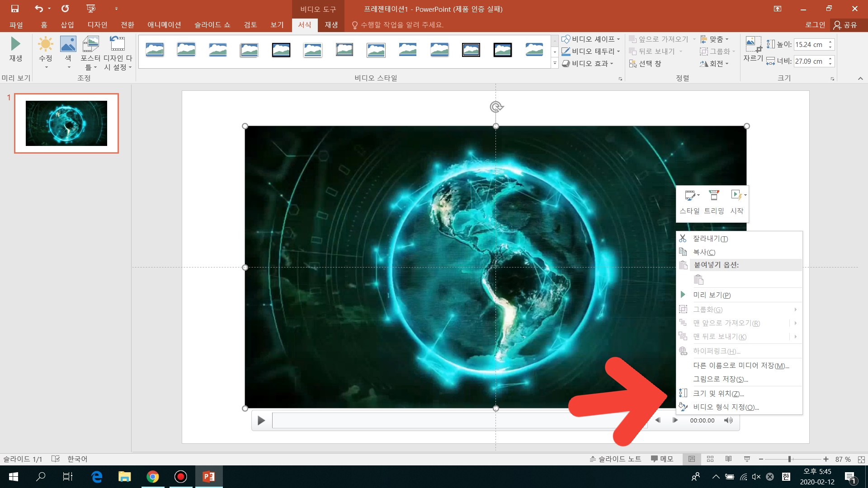868x488 pixels.
Task: Click the zoom slider in status bar
Action: tap(790, 459)
